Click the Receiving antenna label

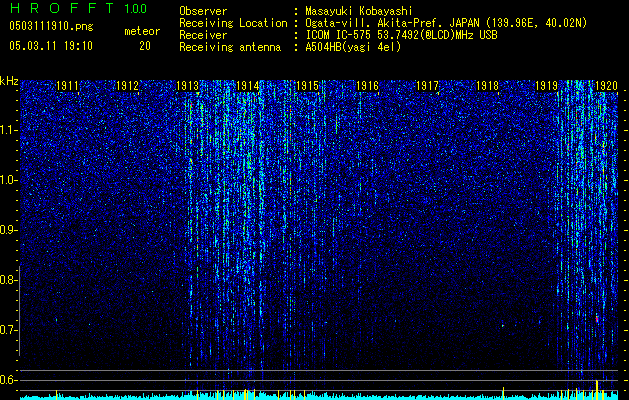230,47
